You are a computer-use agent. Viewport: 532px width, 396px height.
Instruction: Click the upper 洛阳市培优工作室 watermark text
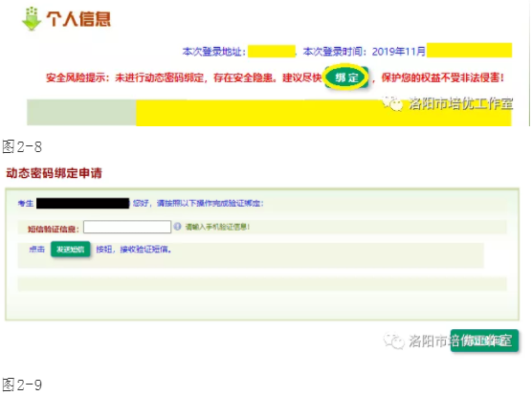click(461, 103)
